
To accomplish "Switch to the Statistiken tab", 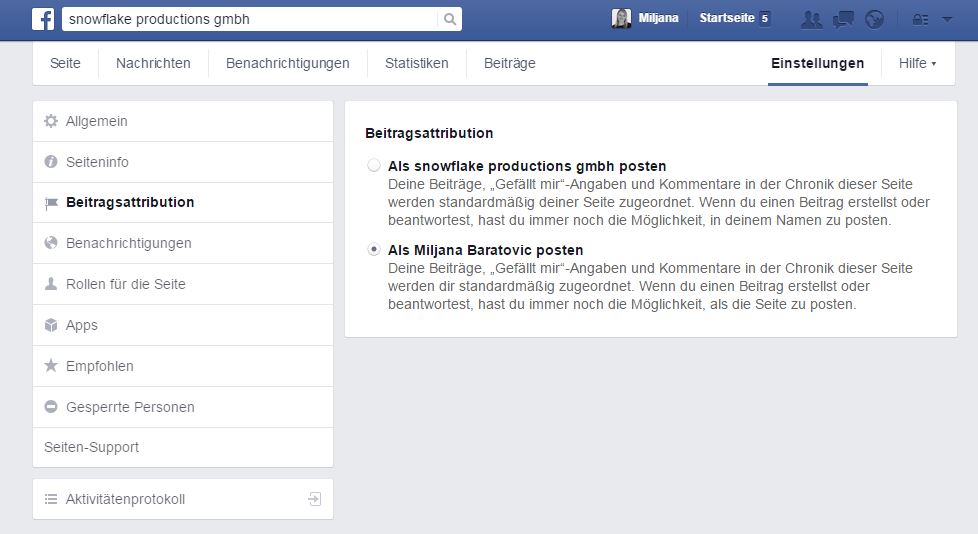I will pyautogui.click(x=416, y=63).
